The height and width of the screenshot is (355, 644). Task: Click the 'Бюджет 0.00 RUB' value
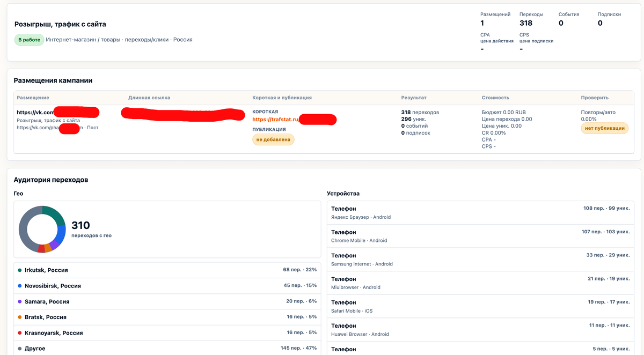click(503, 112)
